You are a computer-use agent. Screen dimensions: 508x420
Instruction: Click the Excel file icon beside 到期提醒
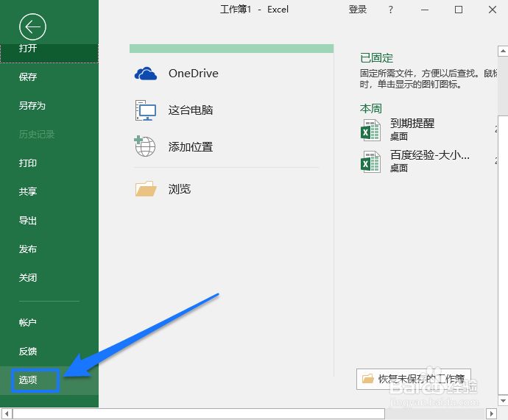(370, 130)
